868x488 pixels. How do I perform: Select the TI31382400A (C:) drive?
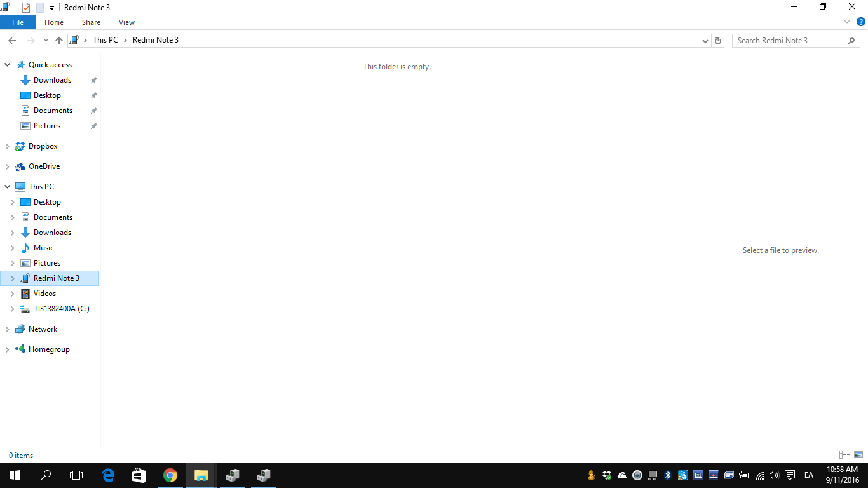61,309
